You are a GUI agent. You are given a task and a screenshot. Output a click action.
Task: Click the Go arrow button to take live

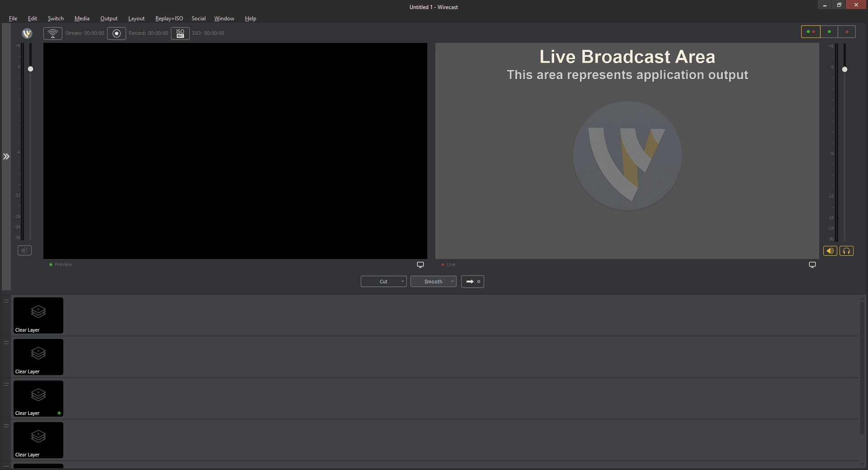tap(472, 282)
